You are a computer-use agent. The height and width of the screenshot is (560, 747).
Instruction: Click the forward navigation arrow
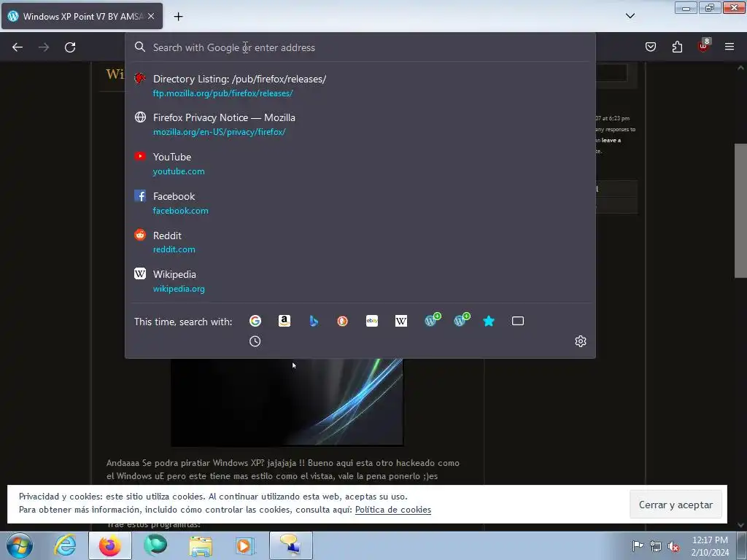tap(44, 47)
